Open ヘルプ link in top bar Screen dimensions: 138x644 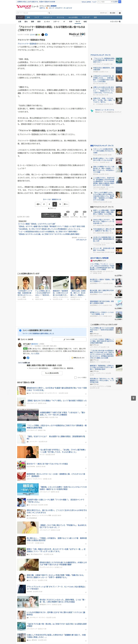pyautogui.click(x=94, y=2)
